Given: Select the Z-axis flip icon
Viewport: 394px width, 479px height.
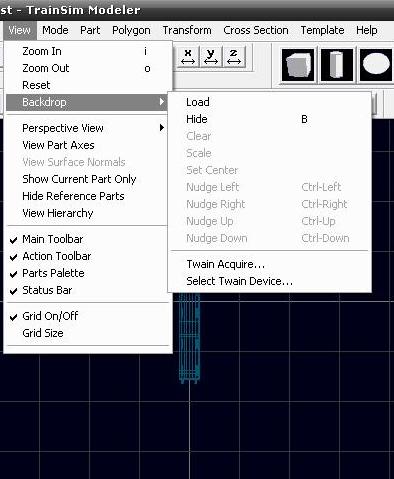Looking at the screenshot, I should click(234, 57).
